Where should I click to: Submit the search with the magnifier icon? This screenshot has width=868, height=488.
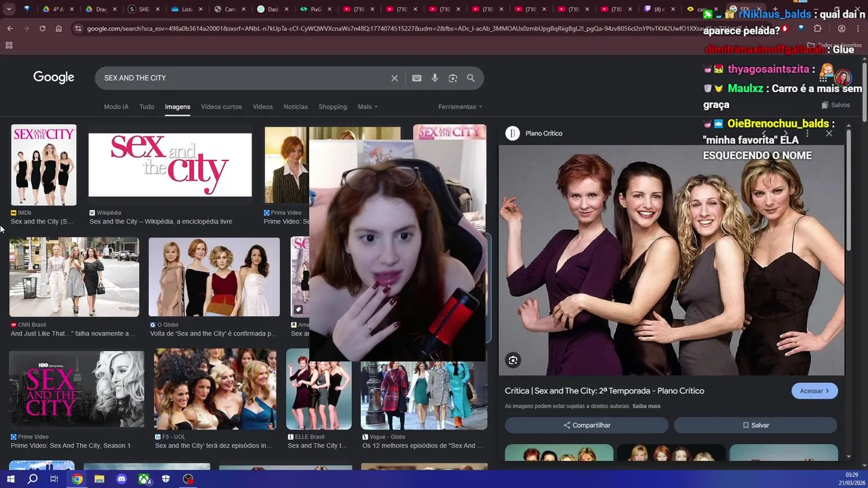471,78
